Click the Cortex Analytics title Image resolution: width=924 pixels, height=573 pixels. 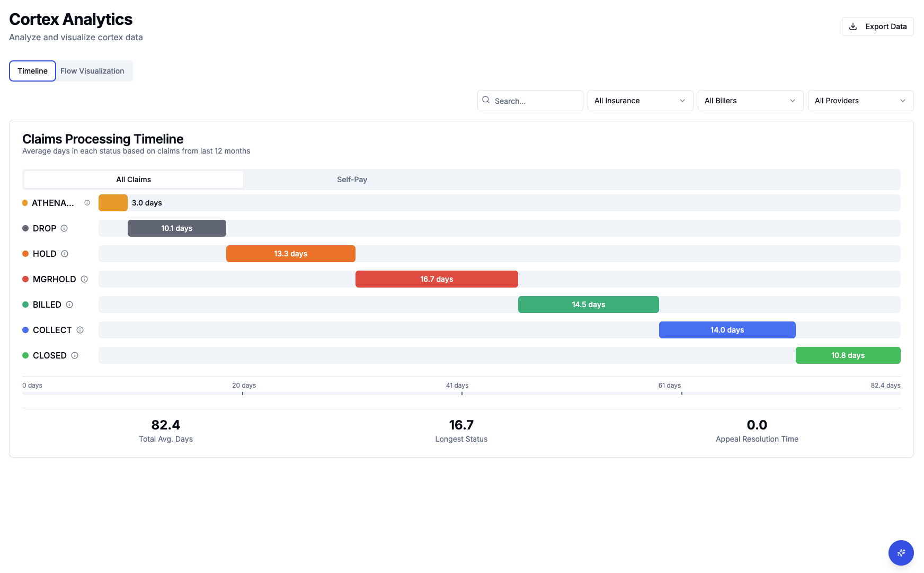(71, 19)
